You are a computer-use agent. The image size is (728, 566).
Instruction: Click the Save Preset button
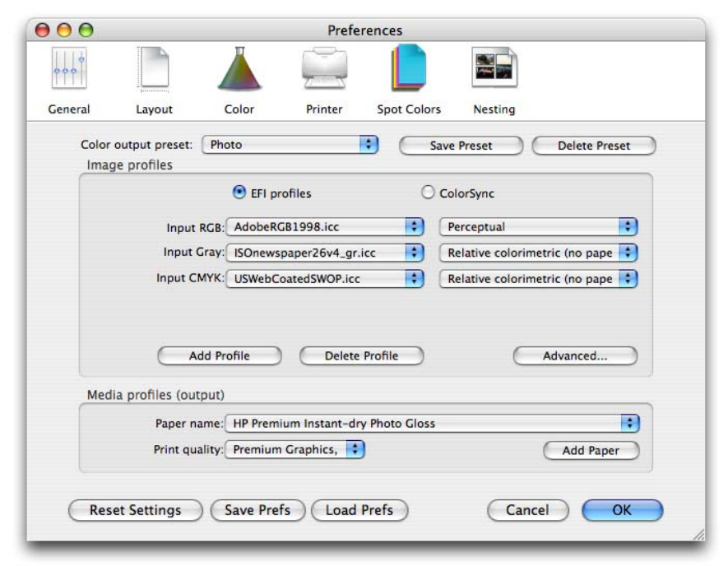click(x=461, y=146)
